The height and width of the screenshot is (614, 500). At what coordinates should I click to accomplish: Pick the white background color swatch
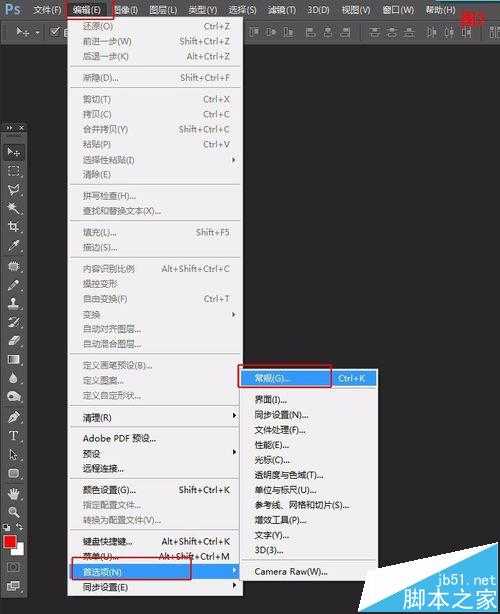(x=18, y=550)
